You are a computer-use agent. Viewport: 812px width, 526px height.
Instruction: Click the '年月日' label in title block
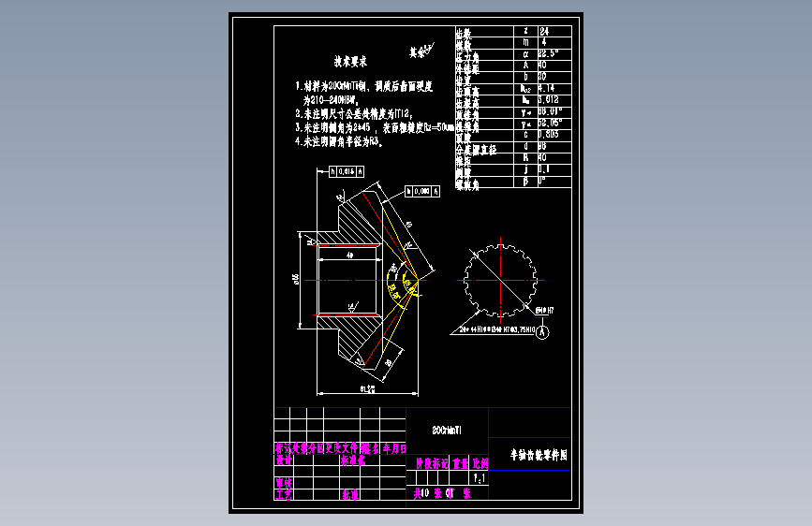tap(394, 448)
